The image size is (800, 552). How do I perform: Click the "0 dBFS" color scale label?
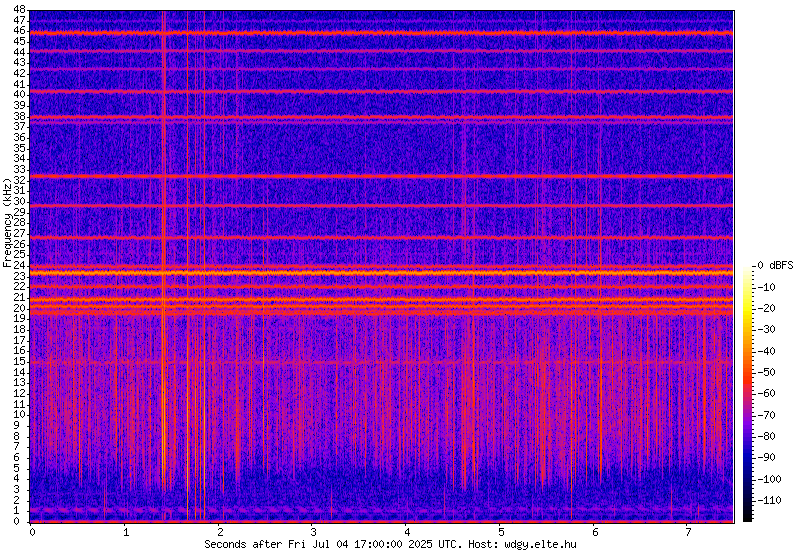(775, 265)
